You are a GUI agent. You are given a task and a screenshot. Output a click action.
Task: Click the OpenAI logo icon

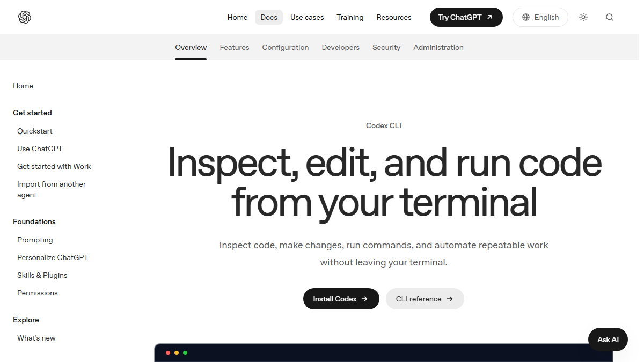(25, 17)
